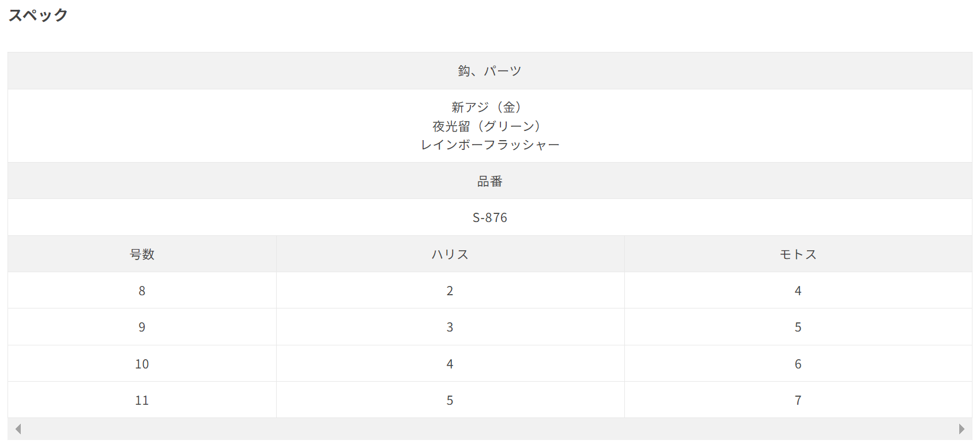Select the 号数 cell with value 8
This screenshot has height=444, width=980.
pyautogui.click(x=142, y=291)
